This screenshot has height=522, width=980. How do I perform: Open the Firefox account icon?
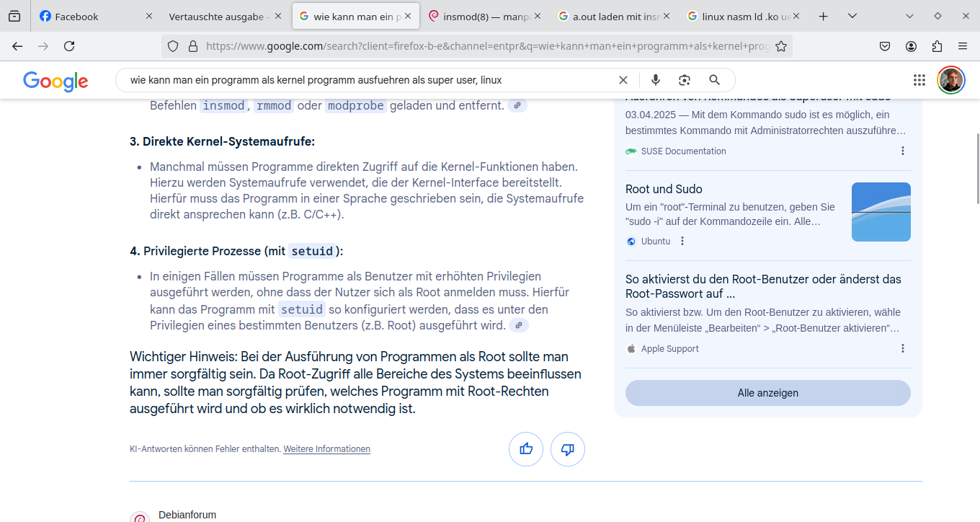[x=911, y=45]
